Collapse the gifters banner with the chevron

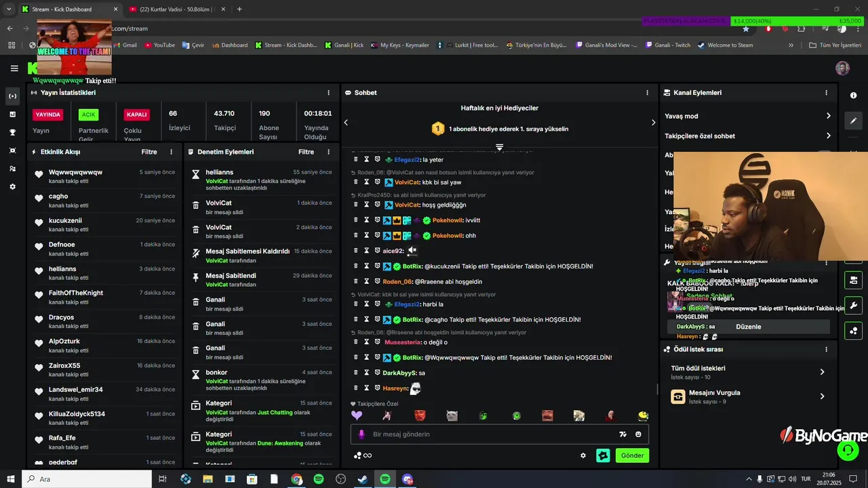coord(499,147)
